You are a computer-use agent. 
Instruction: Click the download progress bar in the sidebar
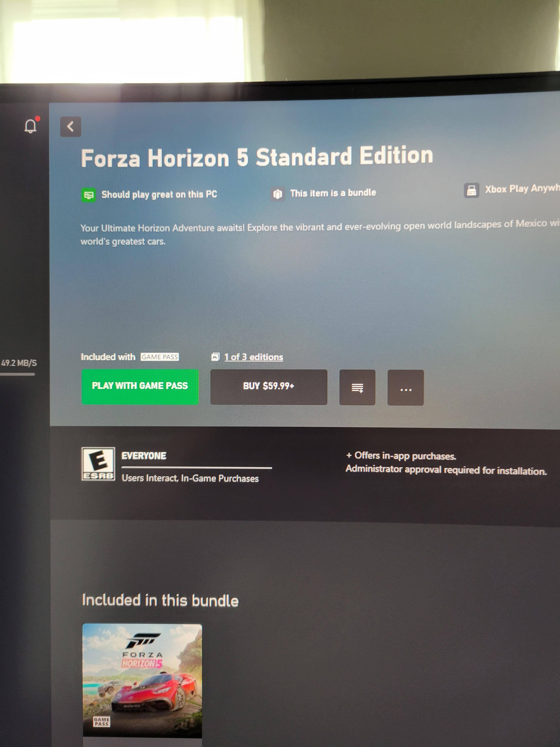tap(18, 374)
